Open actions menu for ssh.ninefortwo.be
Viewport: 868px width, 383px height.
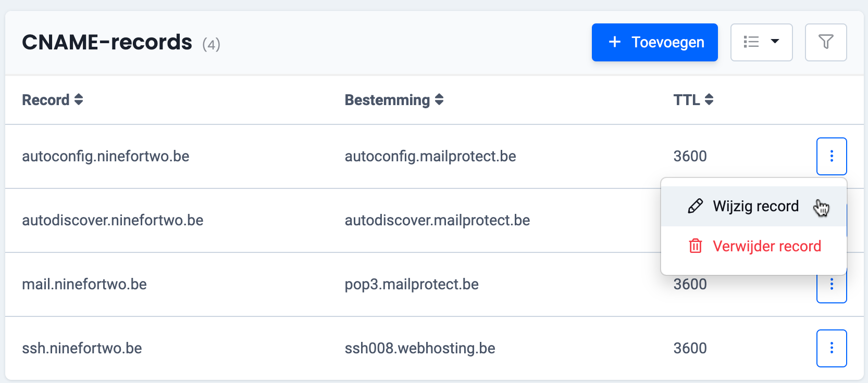(831, 348)
